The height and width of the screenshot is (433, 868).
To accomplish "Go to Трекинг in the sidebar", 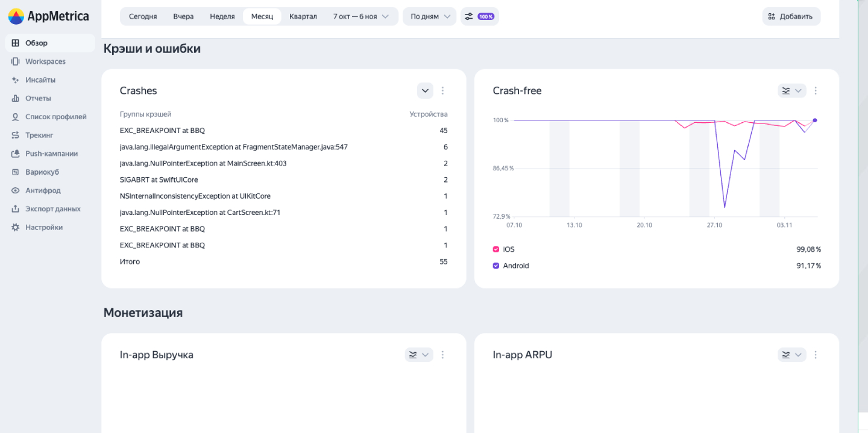I will pyautogui.click(x=39, y=135).
